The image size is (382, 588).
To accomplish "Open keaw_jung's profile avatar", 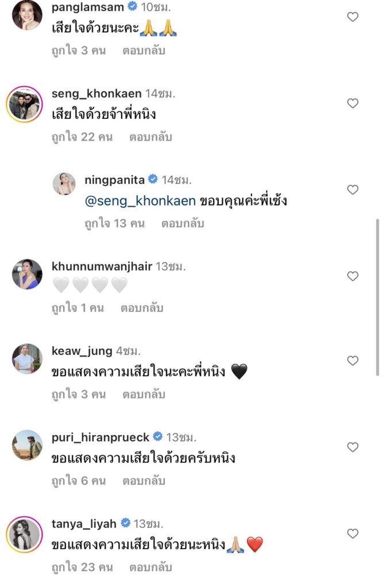I will [x=27, y=359].
